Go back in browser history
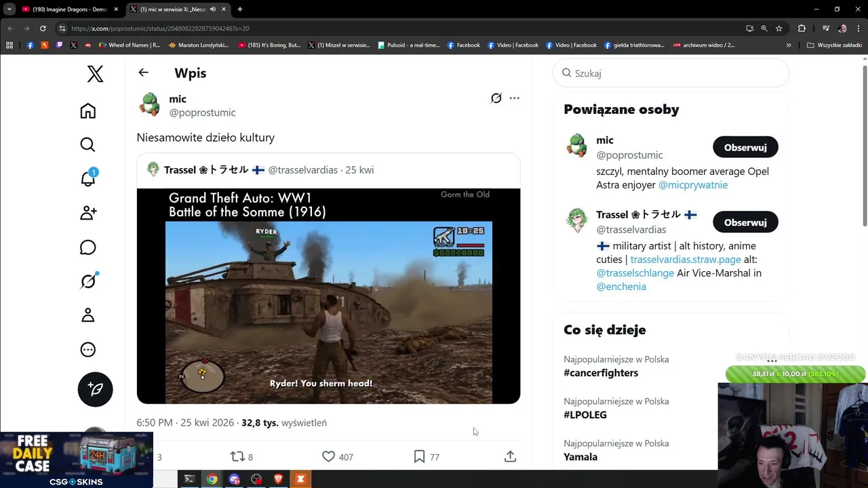The width and height of the screenshot is (868, 488). [10, 28]
